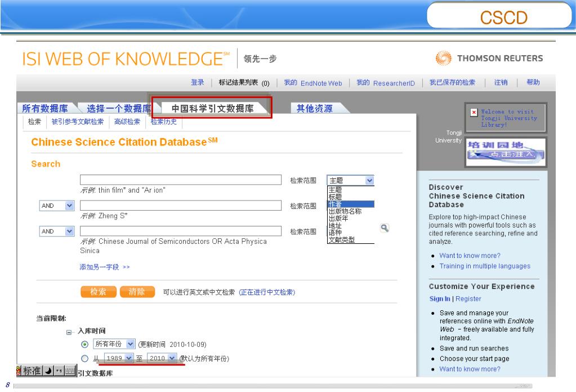Click the 登录 link
This screenshot has width=576, height=392.
pos(197,82)
